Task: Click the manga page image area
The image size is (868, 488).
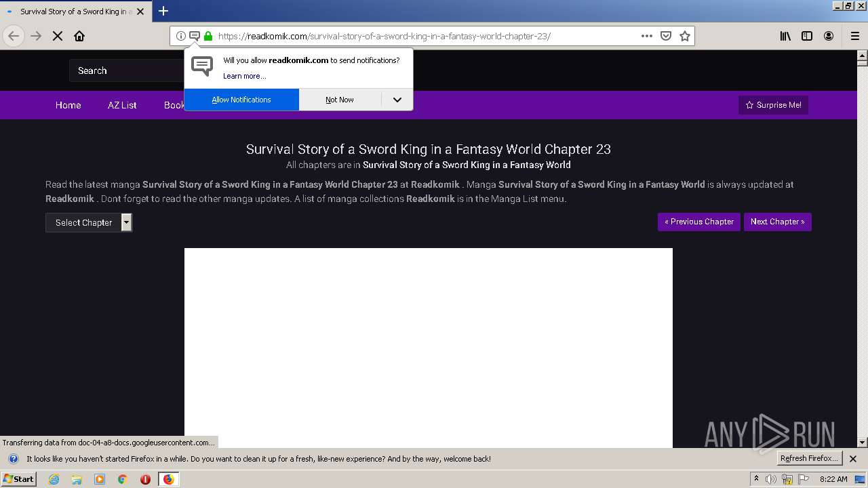Action: pos(429,348)
